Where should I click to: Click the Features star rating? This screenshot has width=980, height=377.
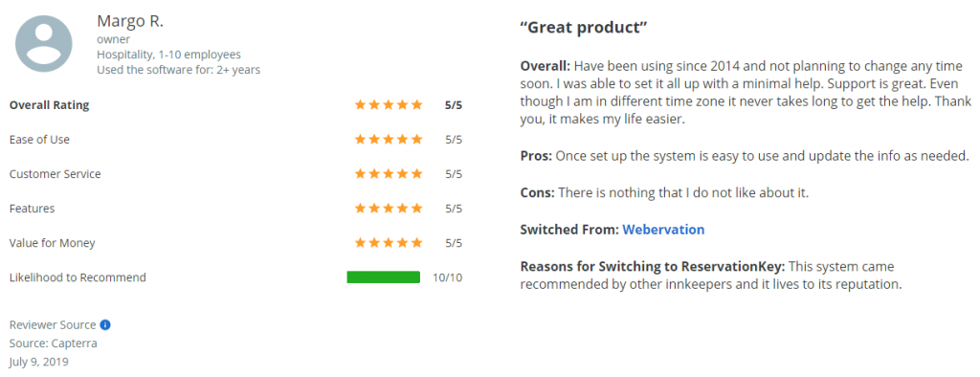[389, 209]
